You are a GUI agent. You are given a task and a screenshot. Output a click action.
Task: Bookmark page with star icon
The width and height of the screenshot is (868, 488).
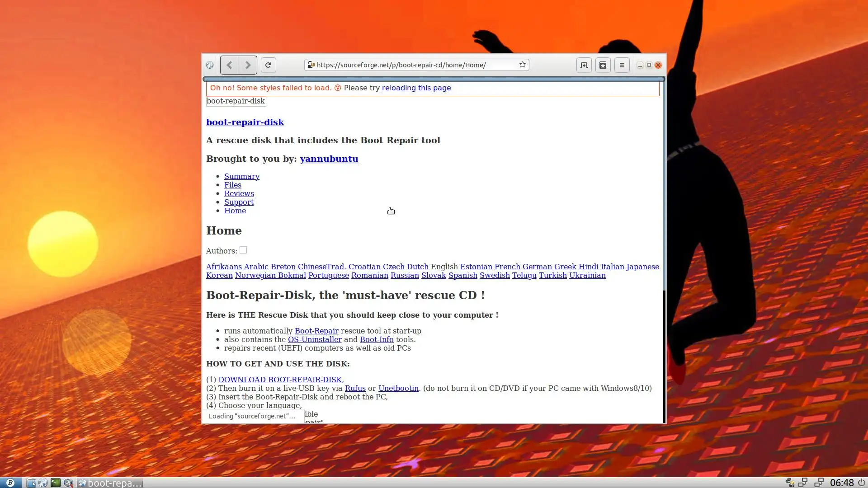pyautogui.click(x=523, y=65)
